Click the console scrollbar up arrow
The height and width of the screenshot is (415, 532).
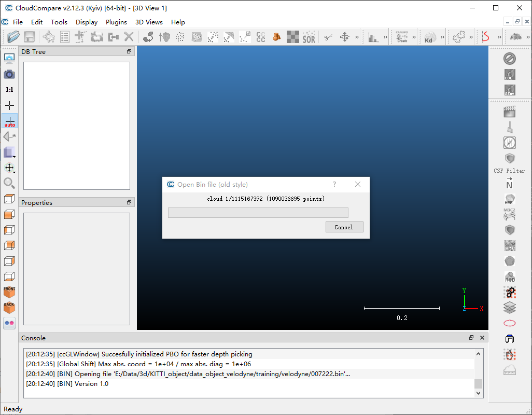[478, 354]
